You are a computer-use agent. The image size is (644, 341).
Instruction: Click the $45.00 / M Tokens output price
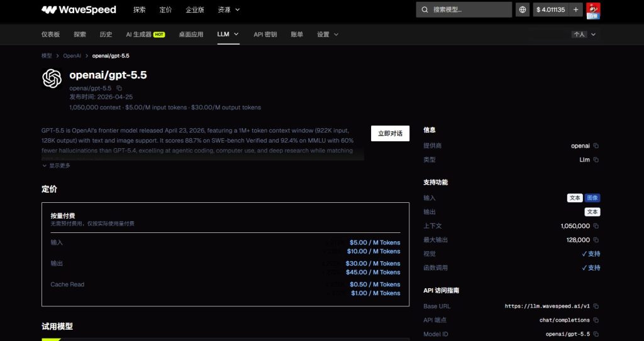[373, 272]
